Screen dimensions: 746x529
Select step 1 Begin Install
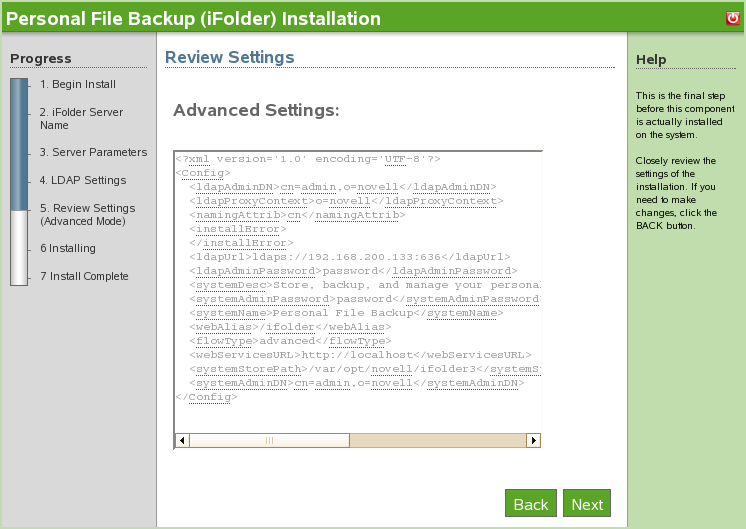pyautogui.click(x=78, y=84)
